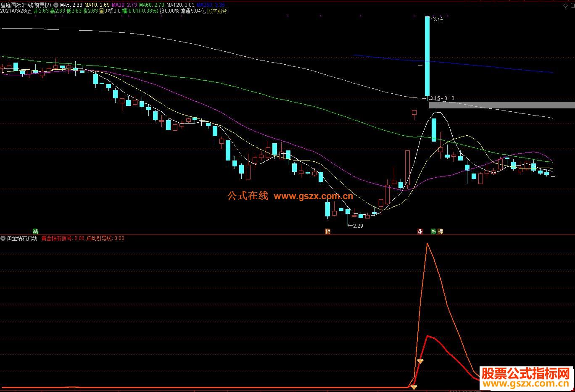This screenshot has width=575, height=392.
Task: Click the 黄金钻石信号: 0.00 indicator label
Action: tap(63, 238)
